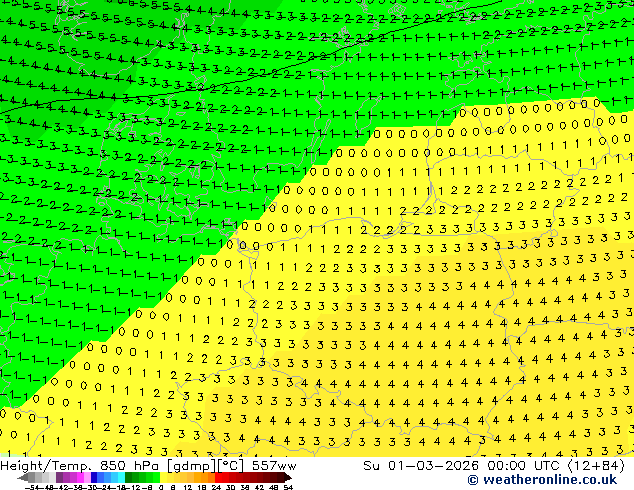Pick the dark green legend swatch near -12
634x490 pixels.
tap(129, 478)
